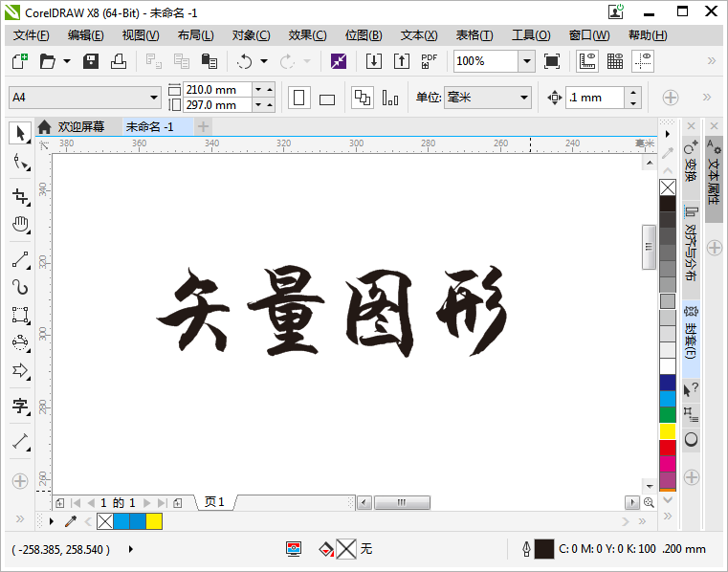
Task: Click the Save disk icon
Action: pos(92,61)
